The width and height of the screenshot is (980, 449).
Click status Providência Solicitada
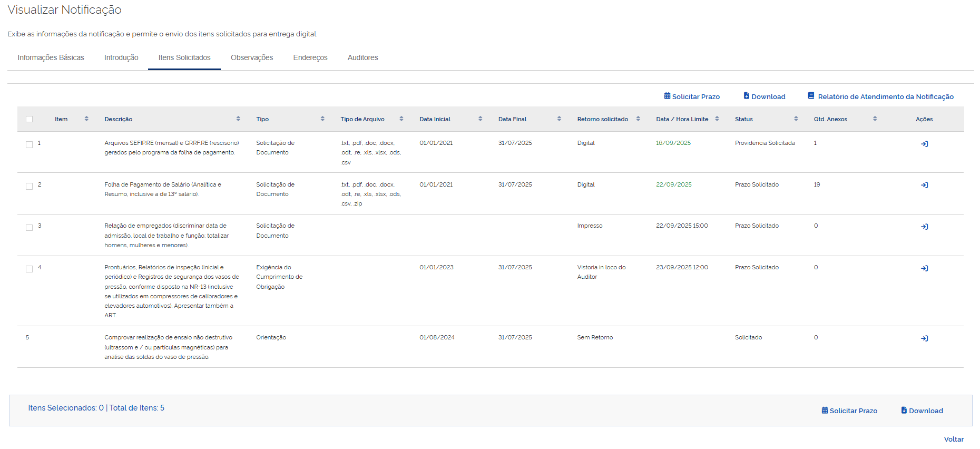pos(765,143)
